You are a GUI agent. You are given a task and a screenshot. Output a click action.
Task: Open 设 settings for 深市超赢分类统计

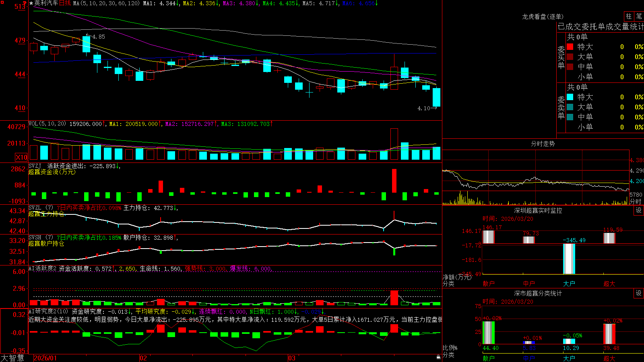coord(639,293)
